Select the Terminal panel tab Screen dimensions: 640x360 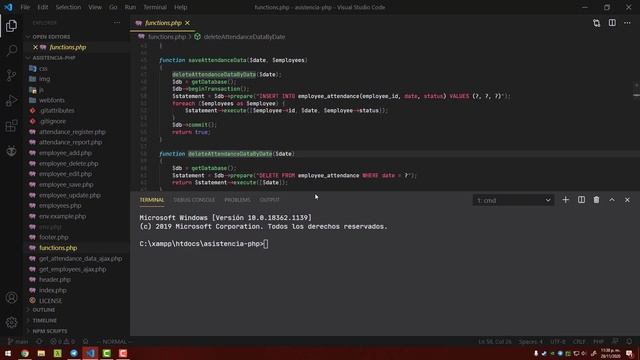click(x=152, y=200)
